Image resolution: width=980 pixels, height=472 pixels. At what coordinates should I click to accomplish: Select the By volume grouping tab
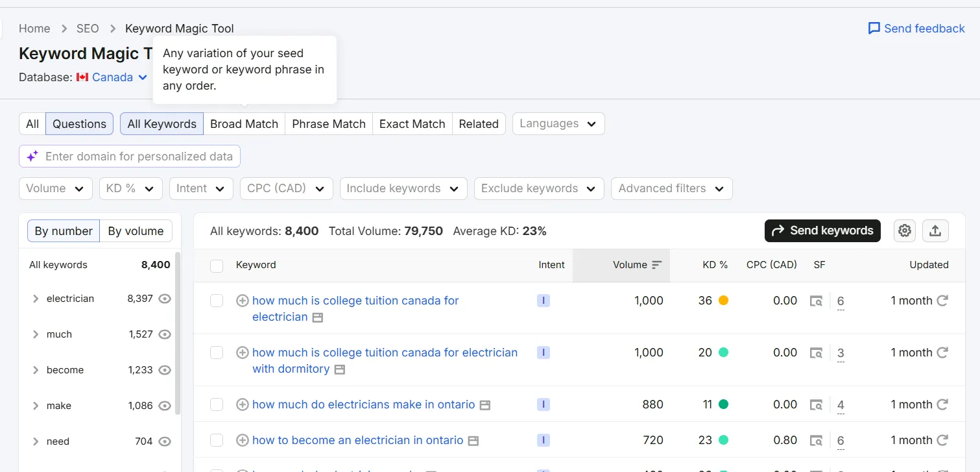136,231
